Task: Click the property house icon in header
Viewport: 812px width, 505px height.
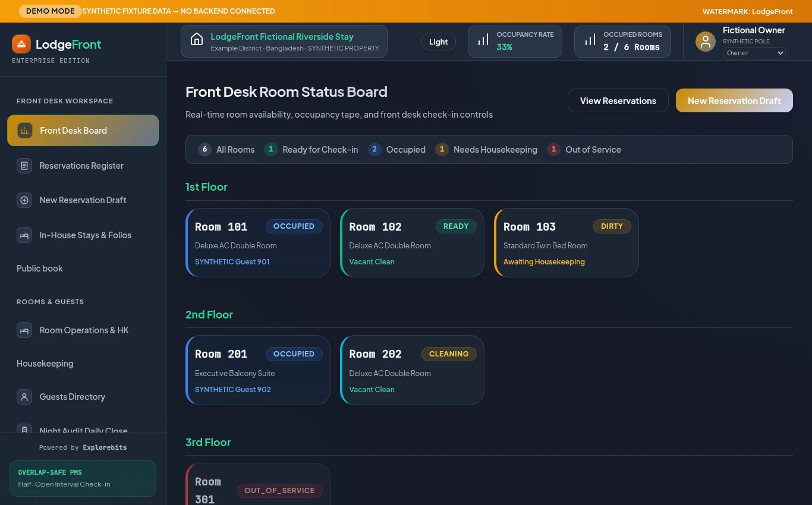Action: coord(197,39)
